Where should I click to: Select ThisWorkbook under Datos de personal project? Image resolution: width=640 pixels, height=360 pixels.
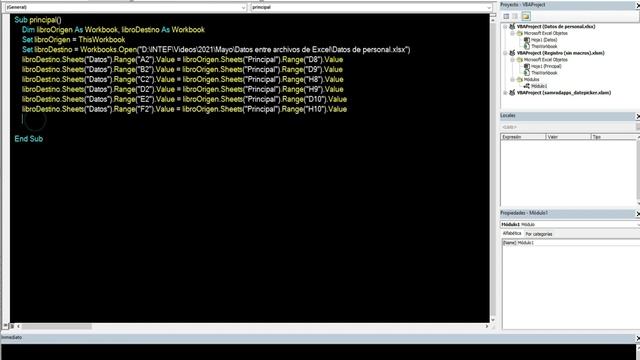tap(544, 47)
